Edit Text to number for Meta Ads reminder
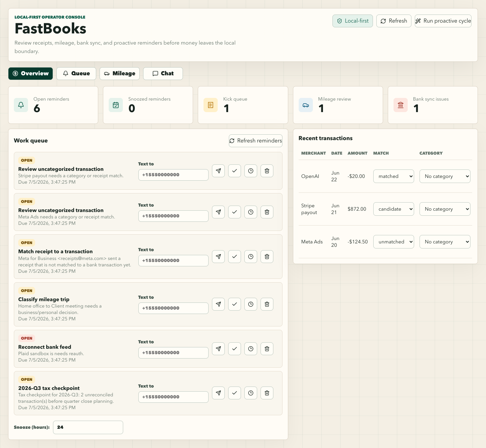 pyautogui.click(x=173, y=216)
